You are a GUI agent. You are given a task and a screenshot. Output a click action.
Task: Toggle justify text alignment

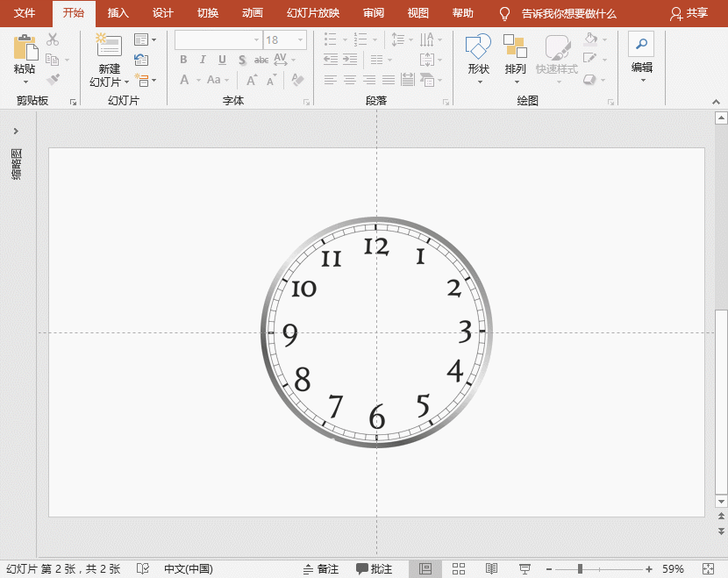[x=389, y=80]
